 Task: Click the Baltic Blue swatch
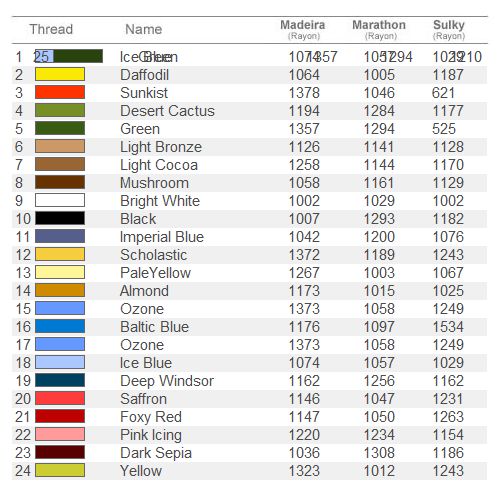coord(60,326)
